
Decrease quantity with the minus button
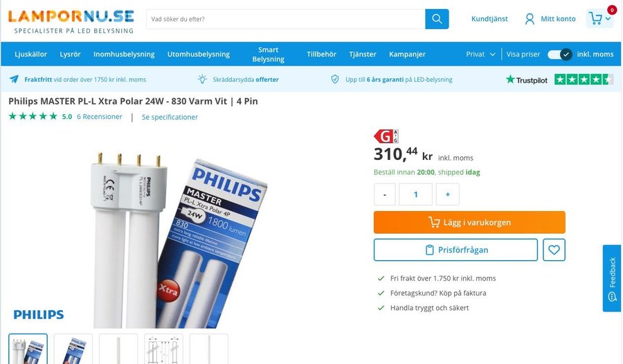click(x=385, y=194)
